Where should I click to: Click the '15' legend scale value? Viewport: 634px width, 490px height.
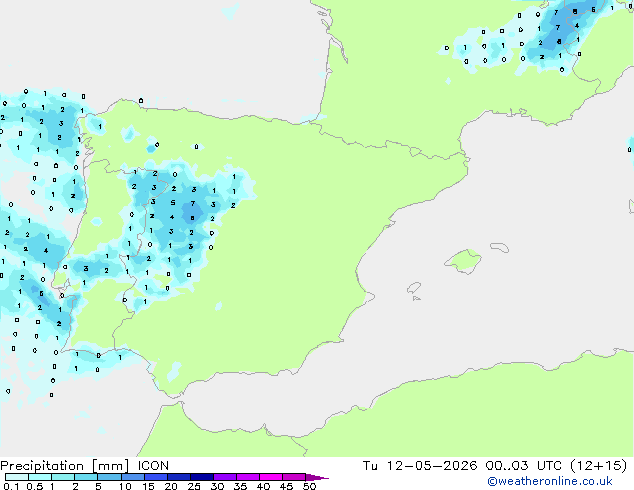(x=148, y=486)
